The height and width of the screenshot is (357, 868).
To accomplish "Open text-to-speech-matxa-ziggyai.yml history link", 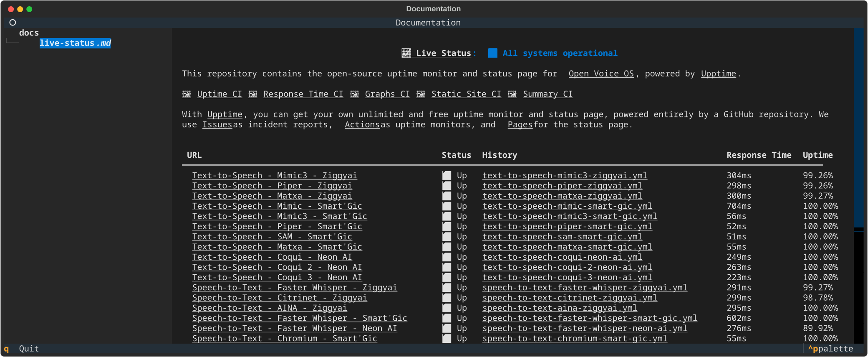I will pyautogui.click(x=563, y=196).
